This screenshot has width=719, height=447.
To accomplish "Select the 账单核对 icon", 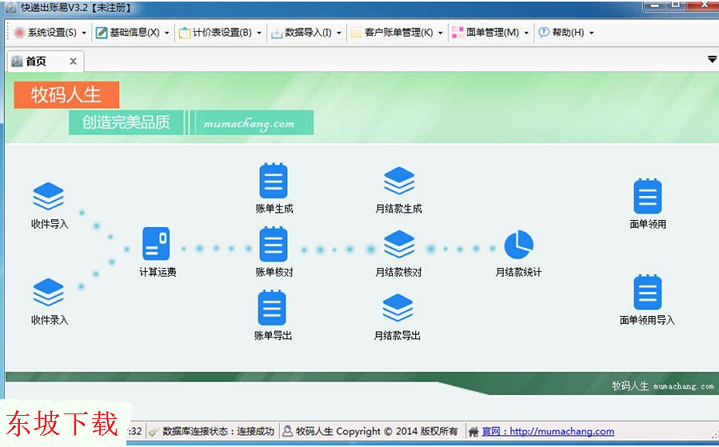I will 273,244.
